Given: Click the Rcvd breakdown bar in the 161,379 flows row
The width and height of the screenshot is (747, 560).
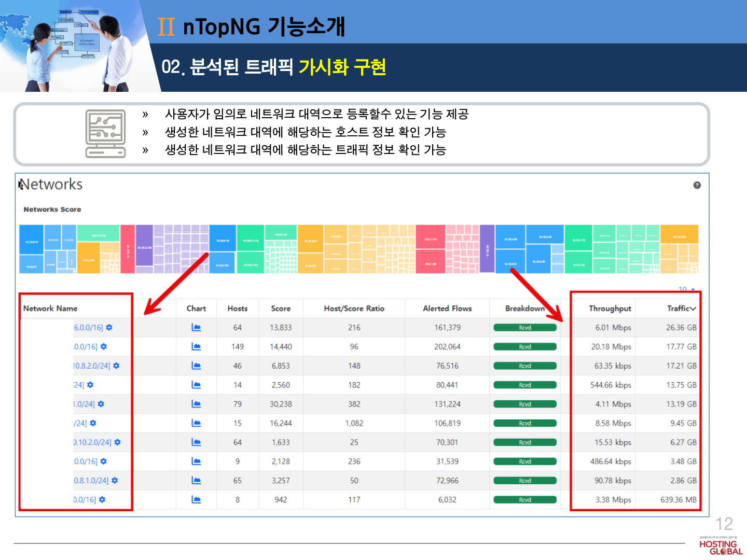Looking at the screenshot, I should click(x=525, y=328).
